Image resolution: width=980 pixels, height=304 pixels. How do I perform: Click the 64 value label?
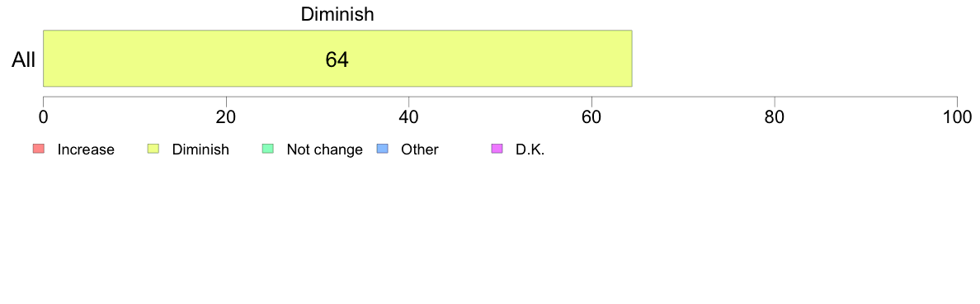pyautogui.click(x=337, y=59)
